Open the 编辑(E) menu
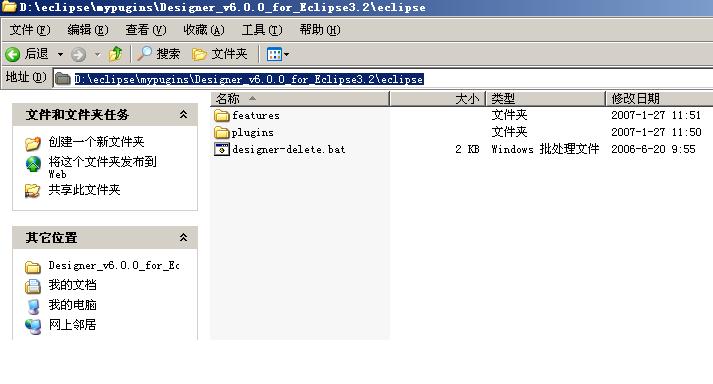The width and height of the screenshot is (713, 384). (x=88, y=30)
